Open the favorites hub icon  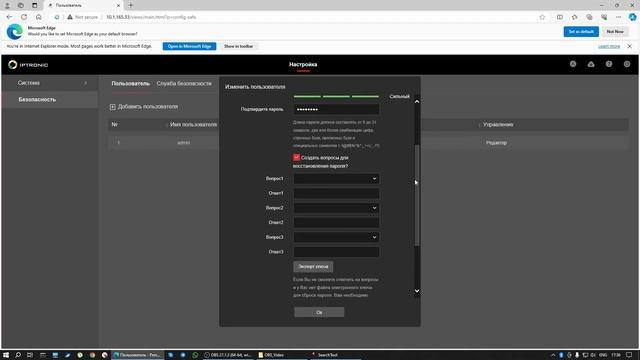(x=575, y=17)
